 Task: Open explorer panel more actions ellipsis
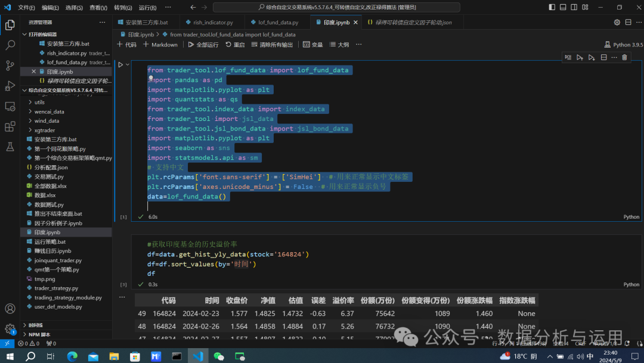[103, 22]
